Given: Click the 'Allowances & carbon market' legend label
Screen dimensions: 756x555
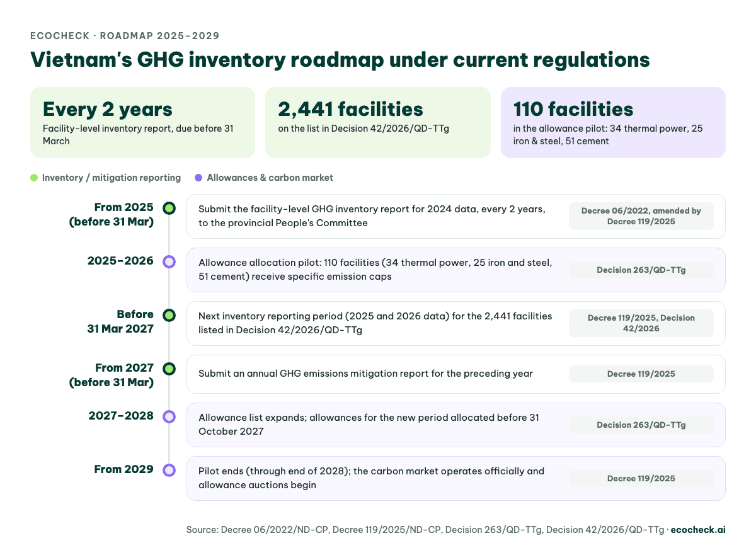Looking at the screenshot, I should tap(270, 178).
